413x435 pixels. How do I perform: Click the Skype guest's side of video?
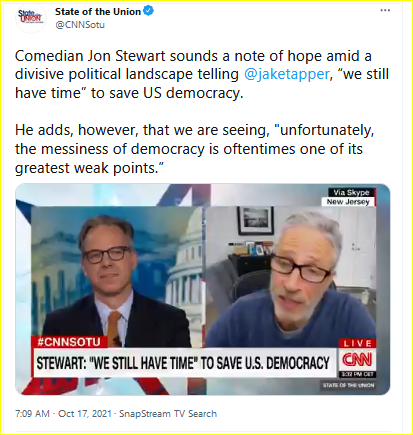[x=291, y=277]
